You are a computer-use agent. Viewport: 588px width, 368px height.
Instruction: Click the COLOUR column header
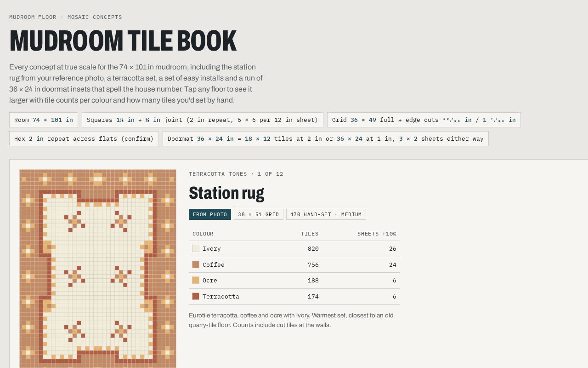203,234
